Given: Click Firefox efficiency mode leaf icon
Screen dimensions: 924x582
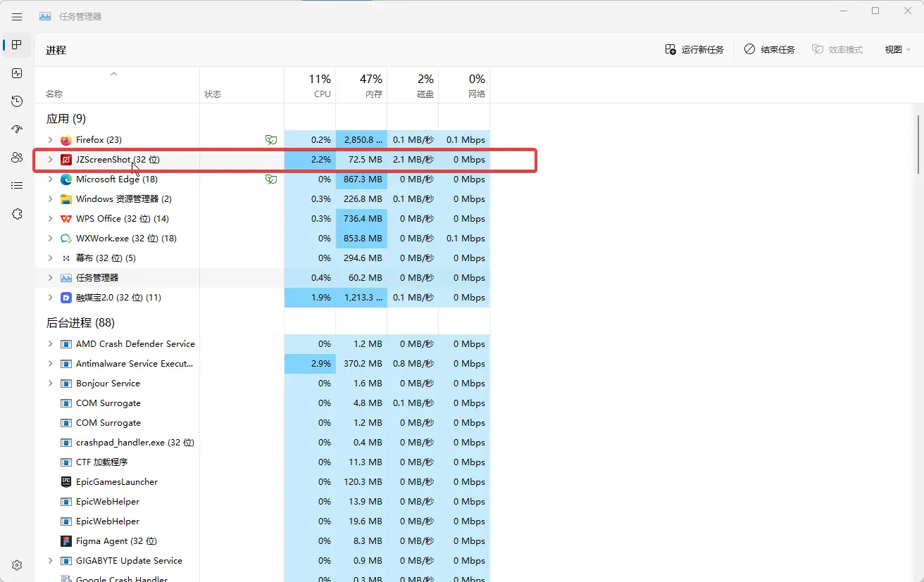Looking at the screenshot, I should (270, 140).
